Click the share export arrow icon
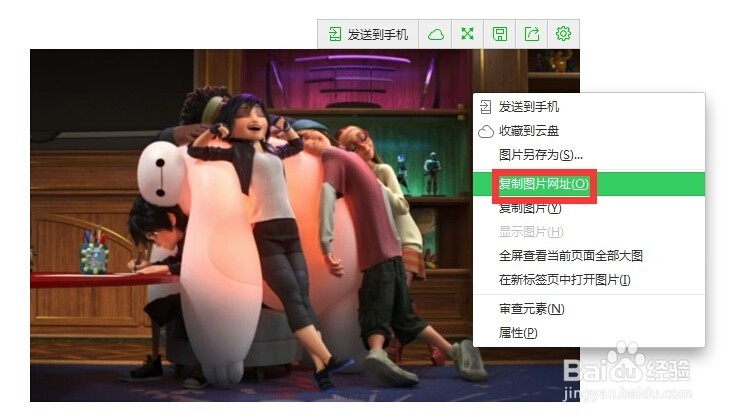Image resolution: width=734 pixels, height=419 pixels. [x=532, y=34]
